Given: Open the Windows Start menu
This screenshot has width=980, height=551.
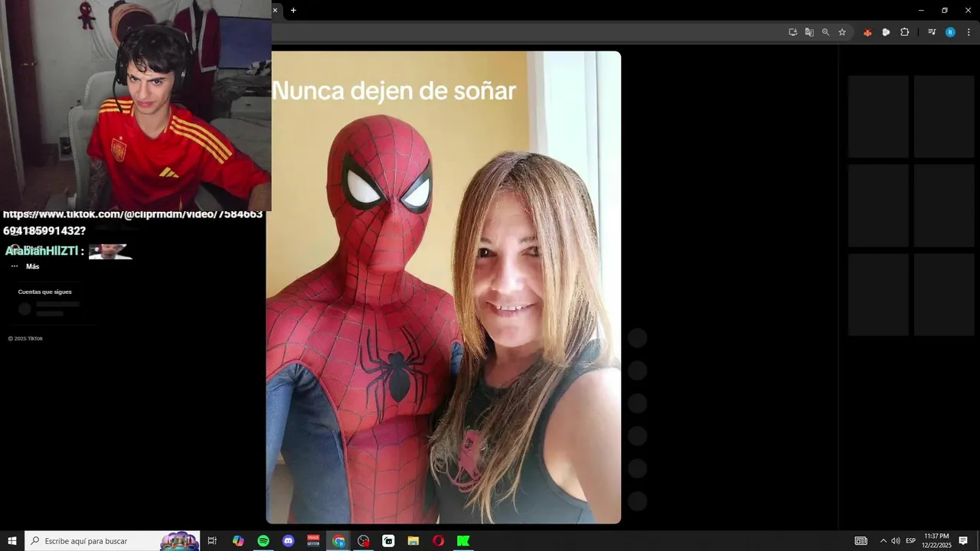Looking at the screenshot, I should [12, 541].
